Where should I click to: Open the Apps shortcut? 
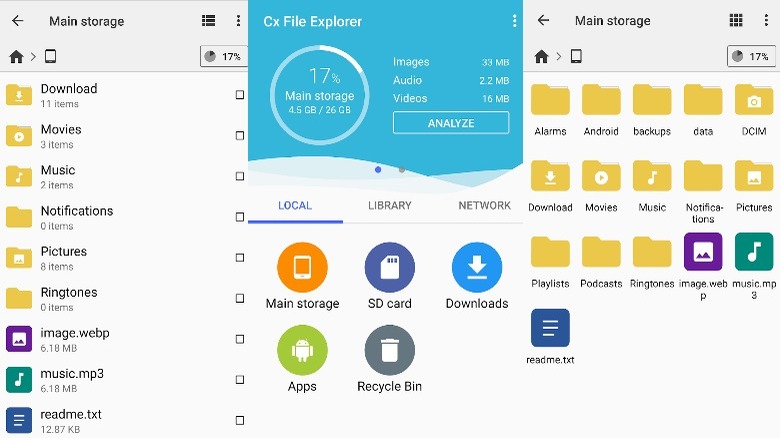point(302,359)
